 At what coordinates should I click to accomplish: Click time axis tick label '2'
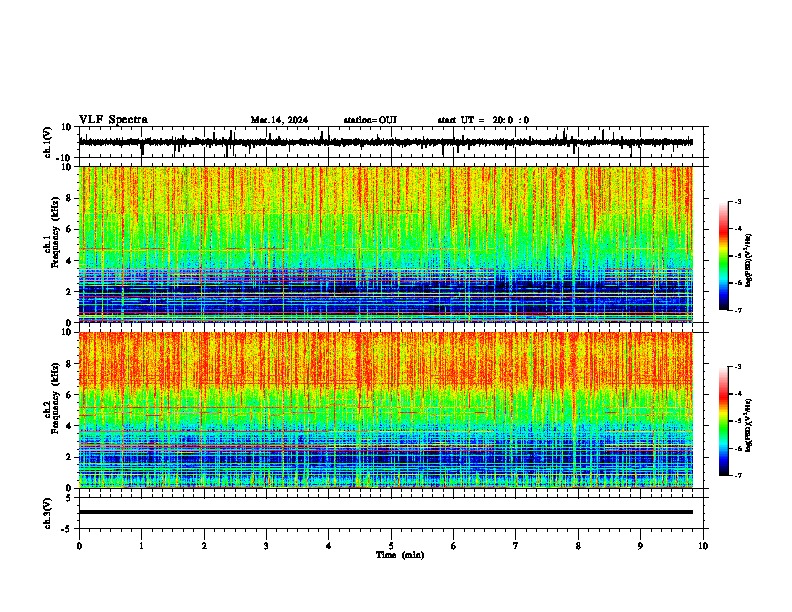(204, 546)
